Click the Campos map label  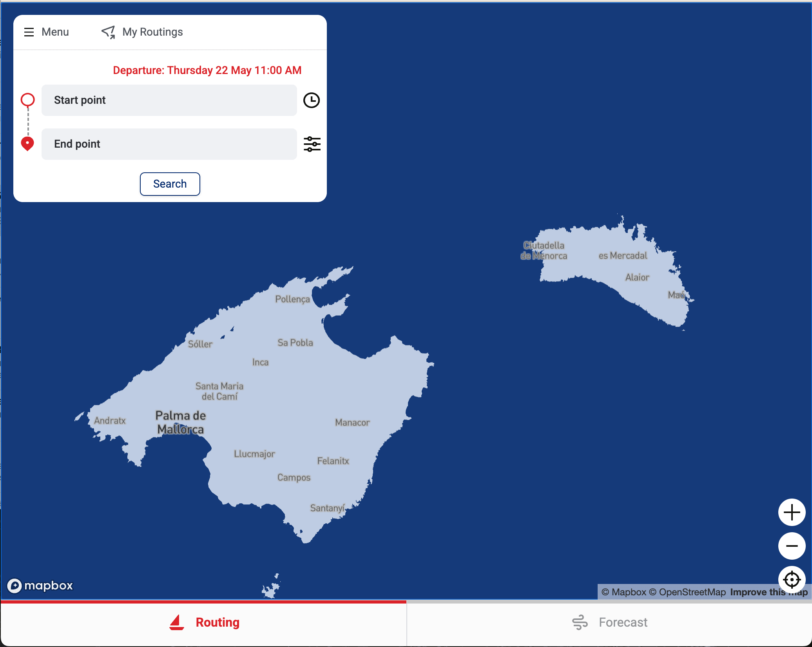pos(294,478)
